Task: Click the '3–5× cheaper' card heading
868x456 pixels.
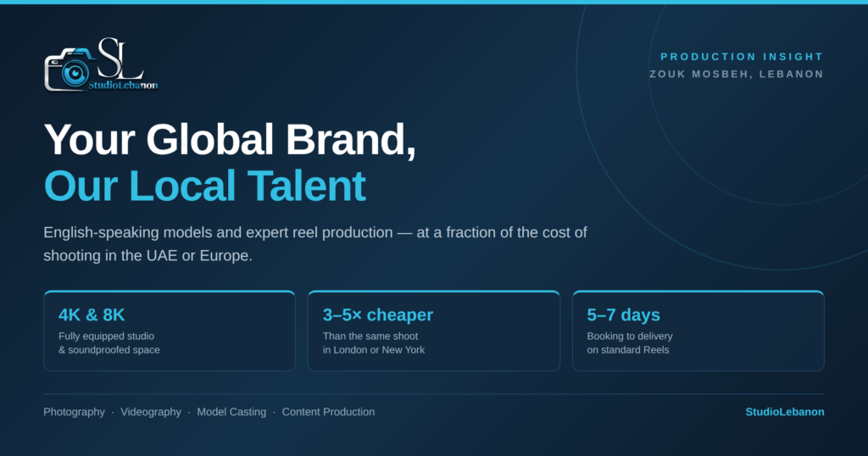Action: (x=378, y=315)
